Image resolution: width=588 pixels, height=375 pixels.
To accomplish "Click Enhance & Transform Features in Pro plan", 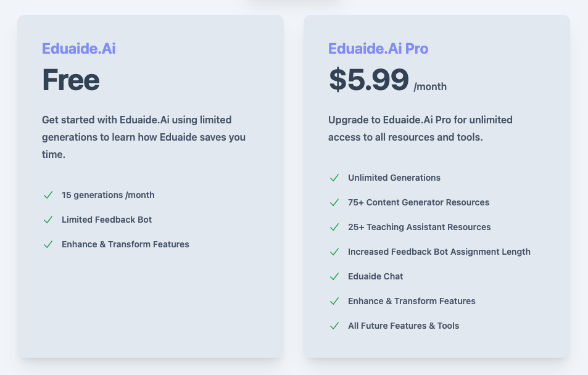I will pos(412,301).
